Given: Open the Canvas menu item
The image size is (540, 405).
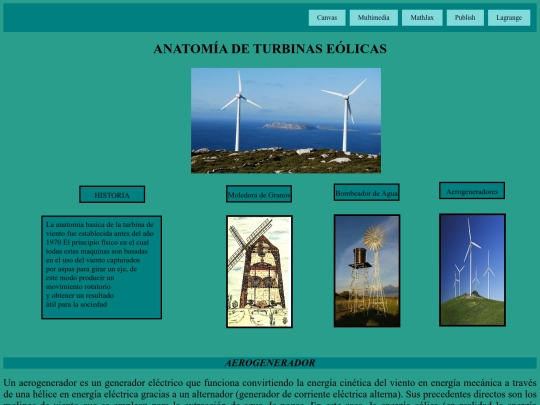Looking at the screenshot, I should click(327, 18).
